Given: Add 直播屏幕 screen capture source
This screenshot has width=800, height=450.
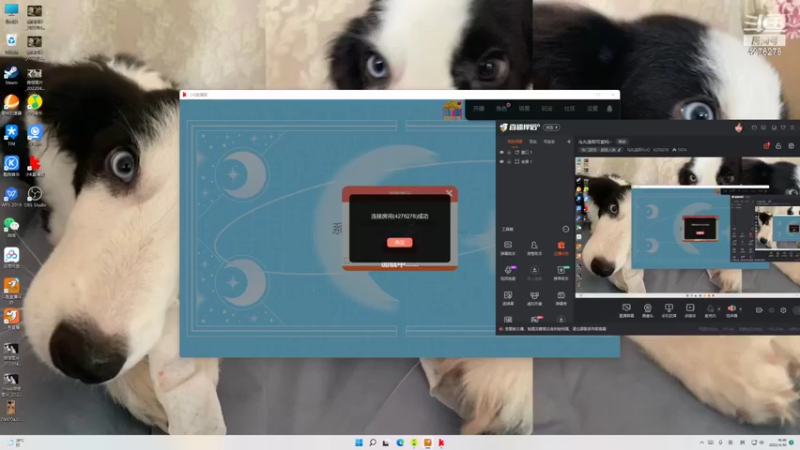Looking at the screenshot, I should pos(626,310).
